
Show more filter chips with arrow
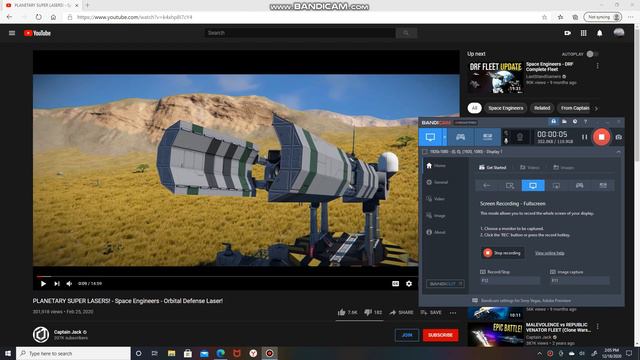tap(596, 109)
